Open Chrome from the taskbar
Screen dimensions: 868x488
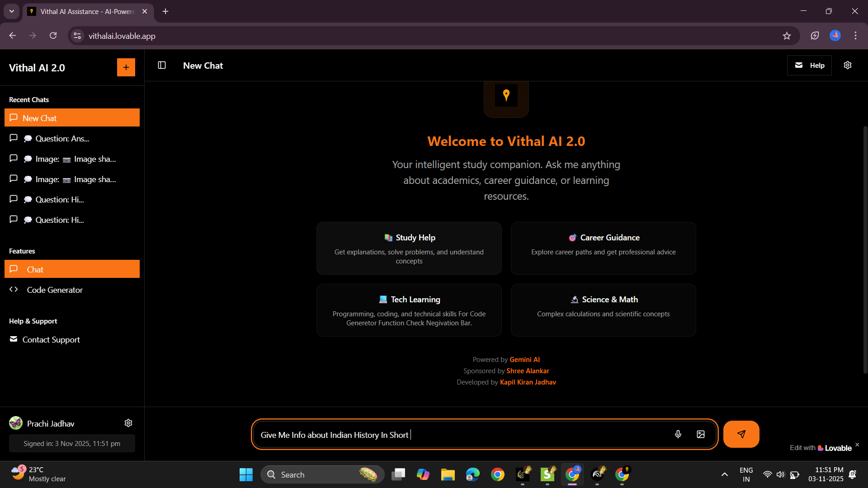coord(498,474)
